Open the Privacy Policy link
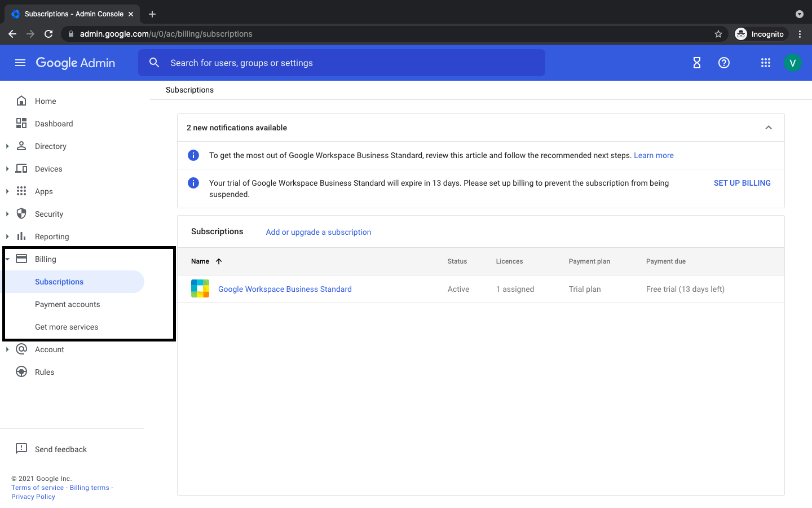This screenshot has height=508, width=812. point(33,497)
